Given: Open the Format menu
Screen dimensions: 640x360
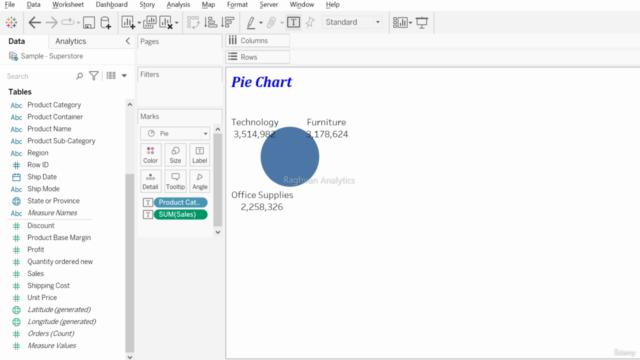Looking at the screenshot, I should (237, 4).
